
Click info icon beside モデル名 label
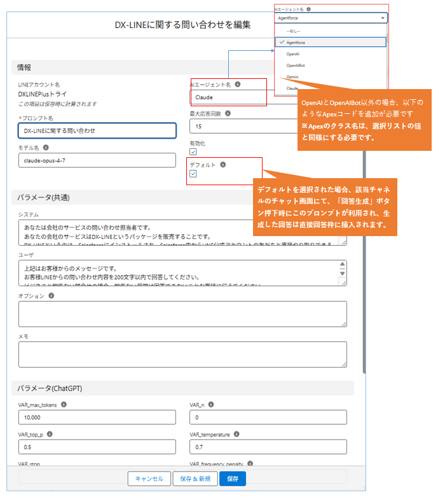click(46, 148)
